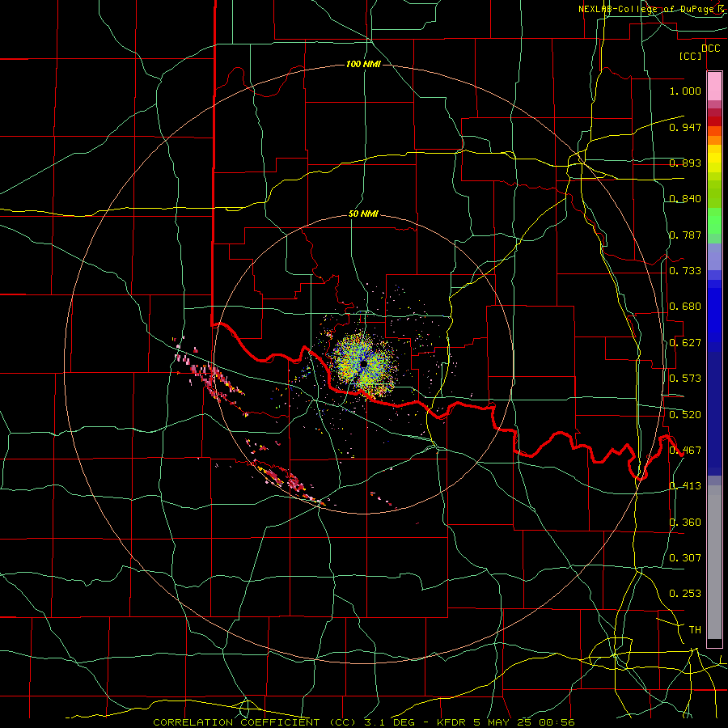Click the 0.840 scale value
The width and height of the screenshot is (728, 728).
coord(685,199)
